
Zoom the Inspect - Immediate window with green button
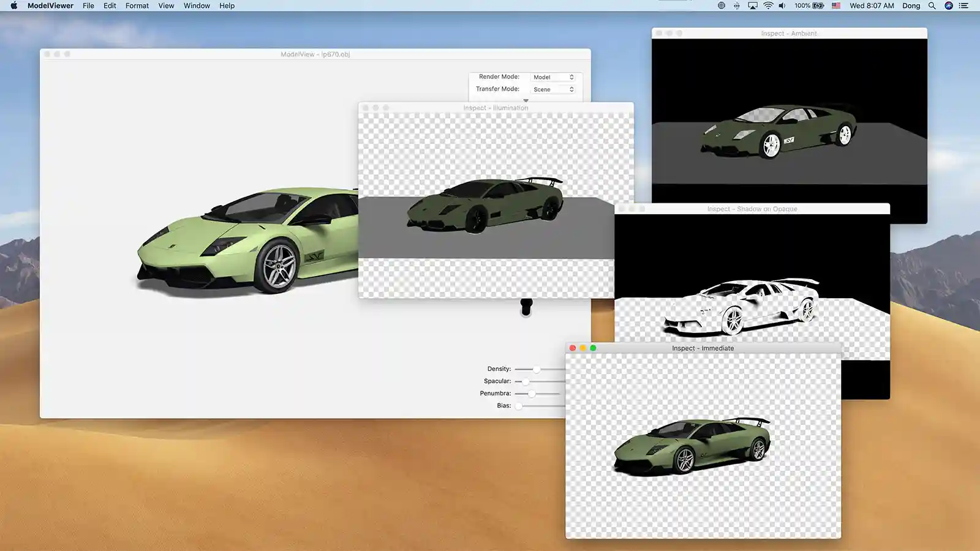point(593,348)
